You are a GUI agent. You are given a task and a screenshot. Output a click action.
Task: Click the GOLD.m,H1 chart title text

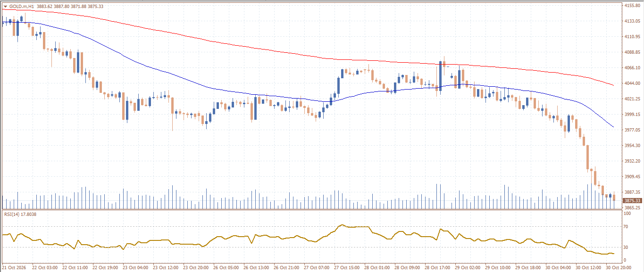(x=22, y=6)
